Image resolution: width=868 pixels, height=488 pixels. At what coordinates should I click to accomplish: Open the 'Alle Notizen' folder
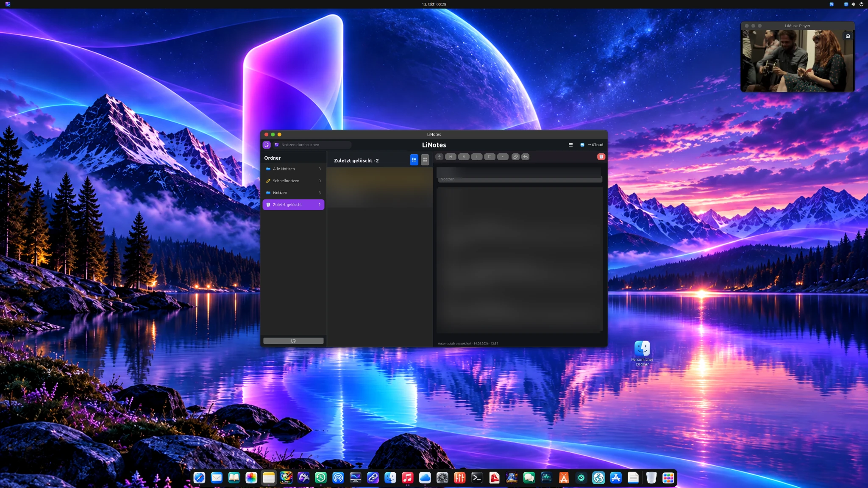(x=293, y=169)
